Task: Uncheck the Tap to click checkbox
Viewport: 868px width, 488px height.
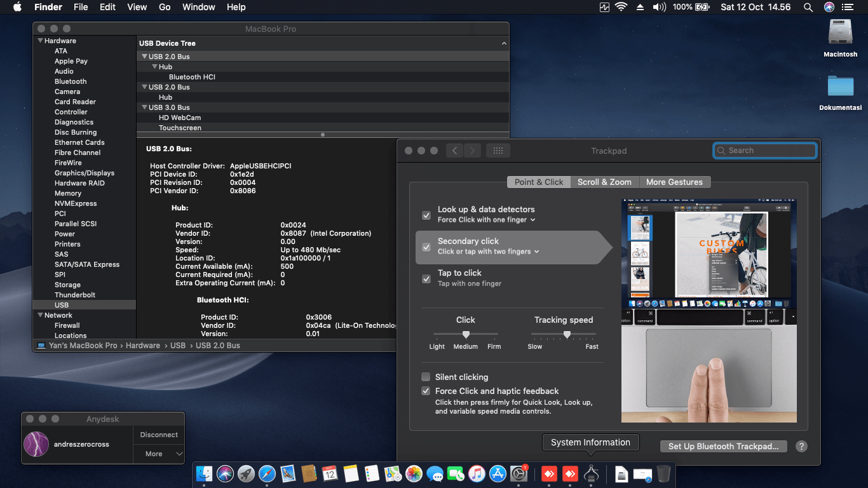Action: pyautogui.click(x=426, y=278)
